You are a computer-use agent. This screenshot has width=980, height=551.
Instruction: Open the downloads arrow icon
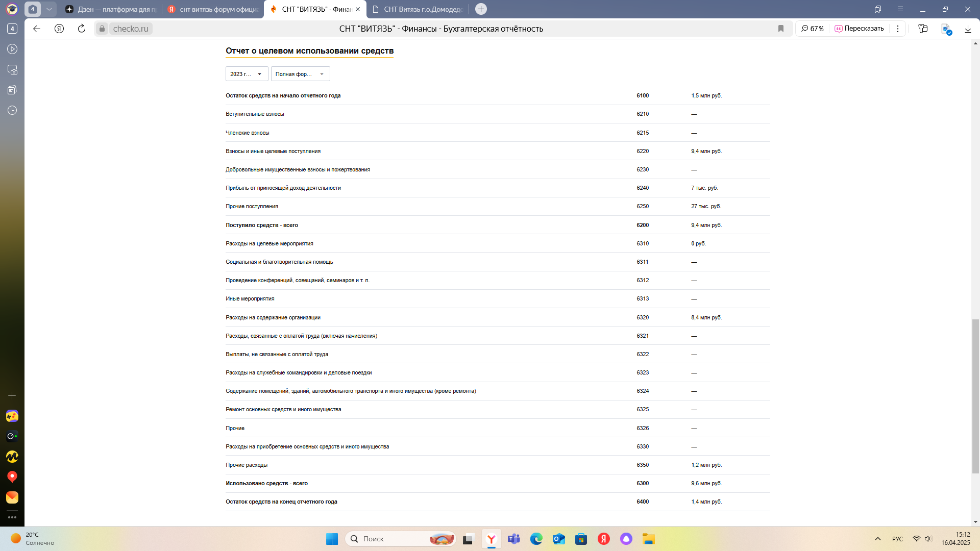968,29
